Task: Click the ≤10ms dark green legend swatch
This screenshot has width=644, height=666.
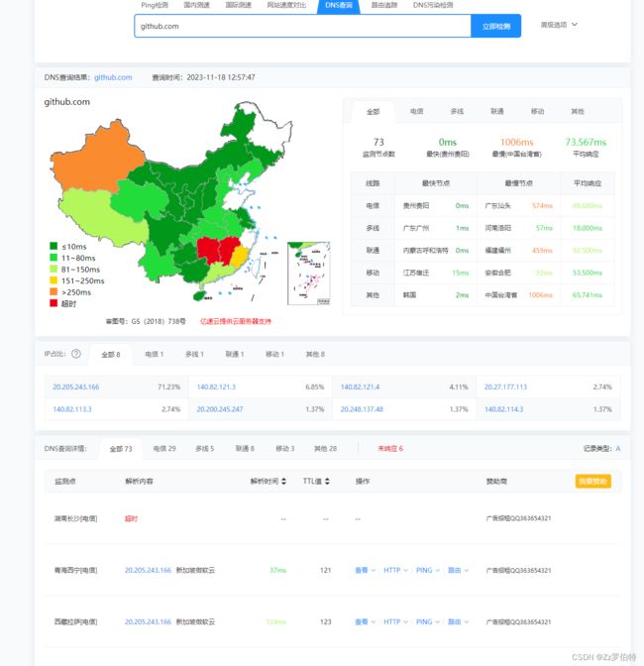Action: [54, 246]
